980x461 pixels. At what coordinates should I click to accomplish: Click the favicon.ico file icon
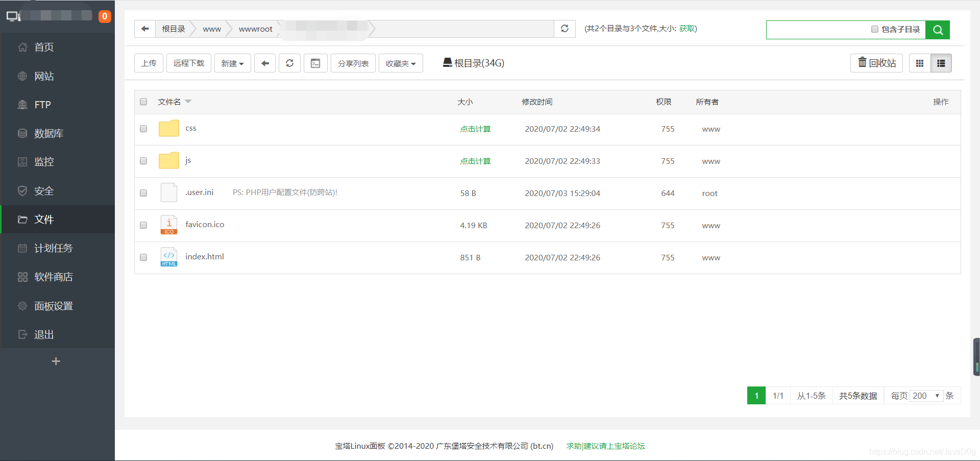point(169,225)
